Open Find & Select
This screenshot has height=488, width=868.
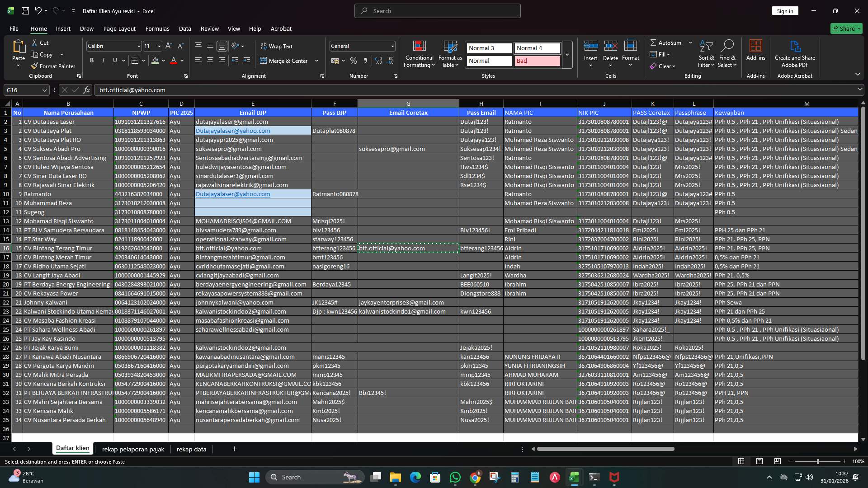pos(727,53)
